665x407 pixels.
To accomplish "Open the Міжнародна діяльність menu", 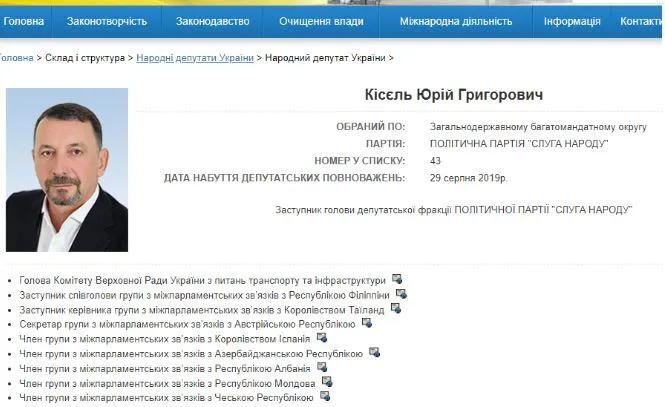I will pos(456,21).
